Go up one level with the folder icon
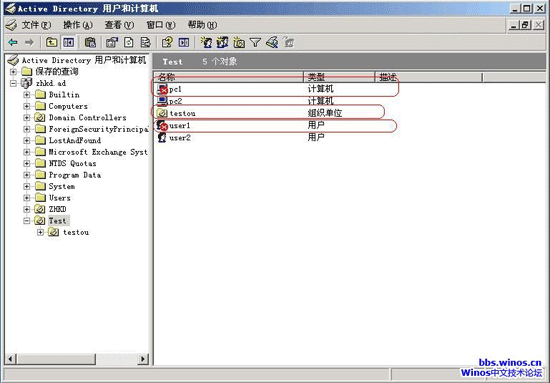 point(52,42)
